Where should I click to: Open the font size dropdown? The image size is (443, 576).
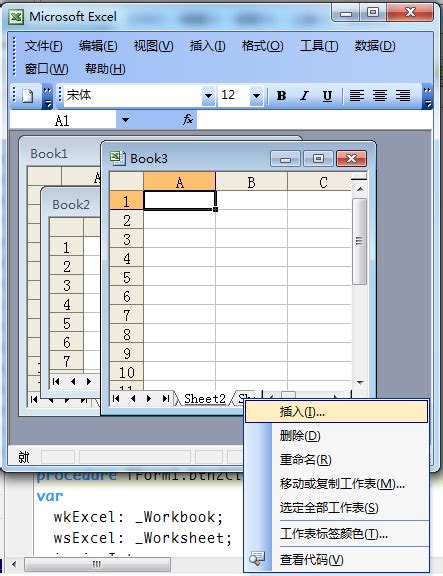point(256,96)
